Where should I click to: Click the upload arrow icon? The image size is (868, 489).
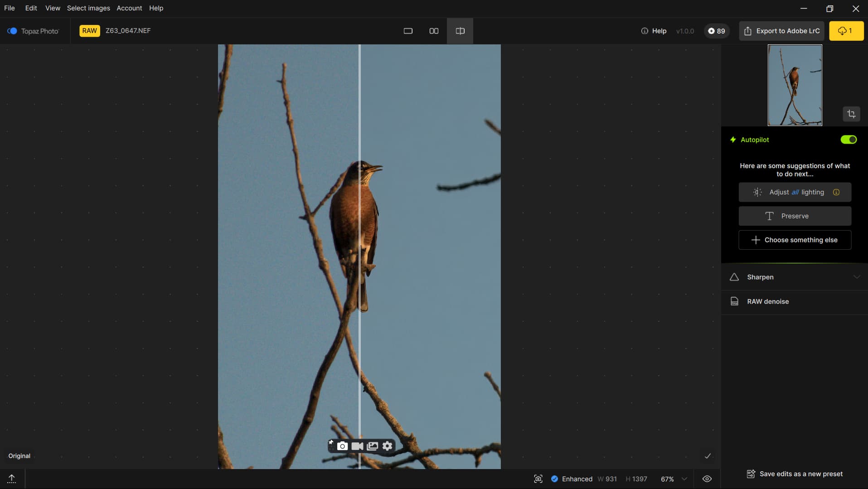(x=12, y=479)
